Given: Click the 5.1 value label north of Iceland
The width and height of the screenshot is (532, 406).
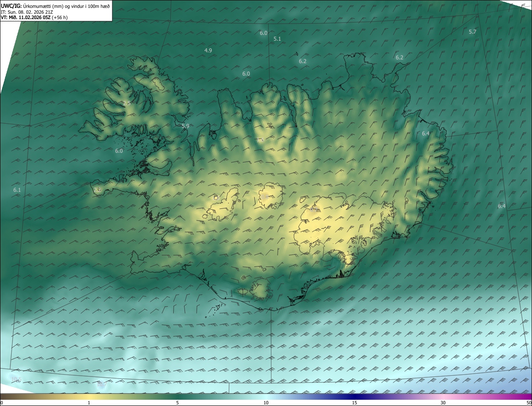Looking at the screenshot, I should (277, 39).
